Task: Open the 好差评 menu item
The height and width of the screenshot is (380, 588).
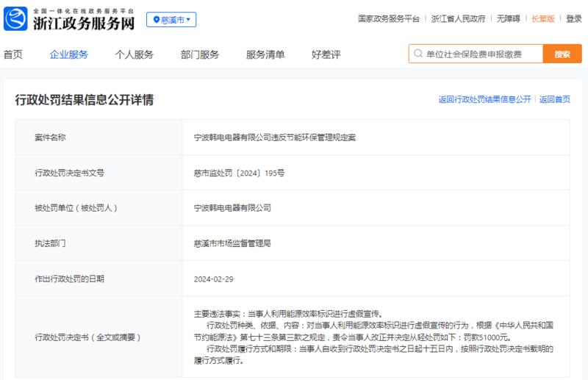Action: click(326, 54)
